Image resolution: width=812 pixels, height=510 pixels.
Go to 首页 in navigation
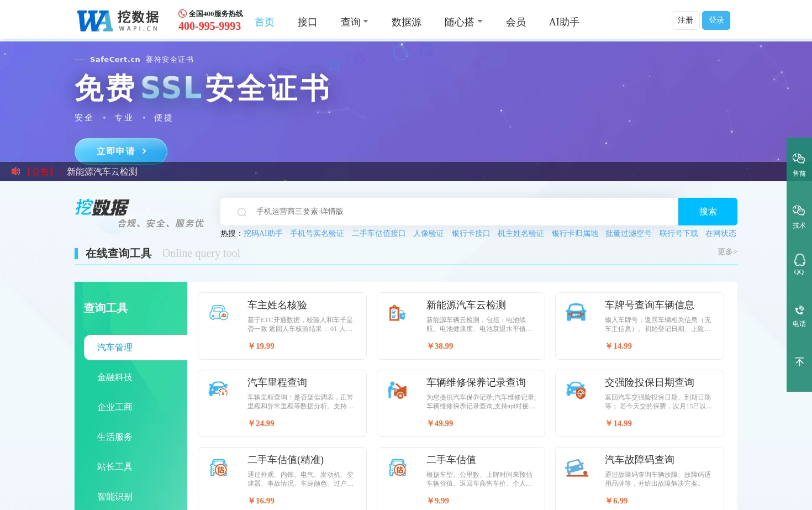pos(265,22)
